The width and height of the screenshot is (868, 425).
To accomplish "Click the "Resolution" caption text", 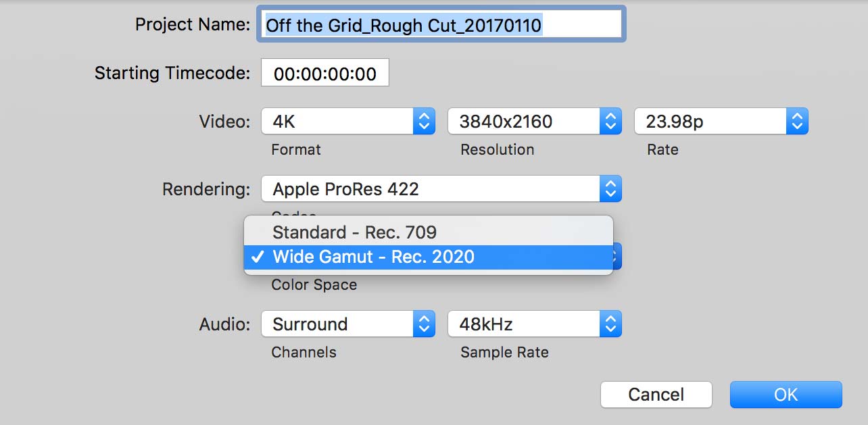I will point(498,149).
